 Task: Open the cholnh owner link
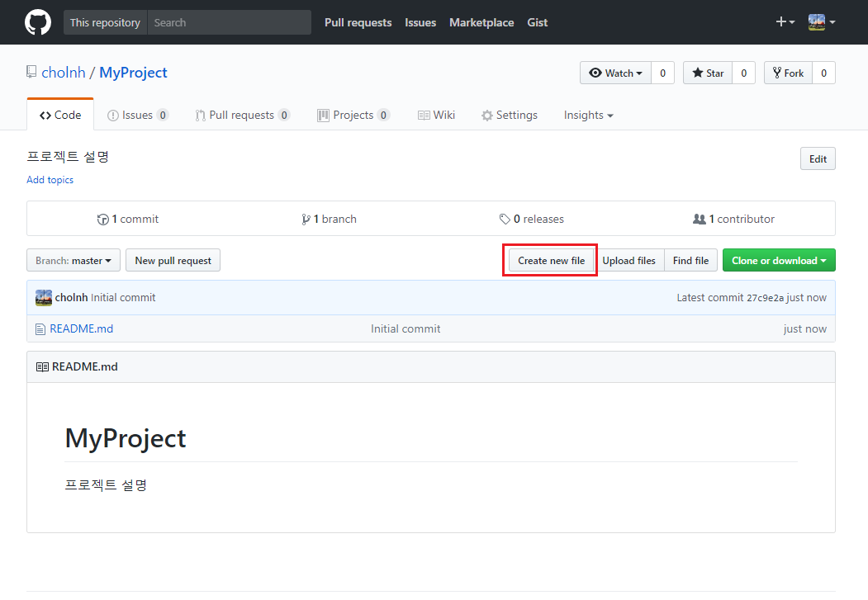coord(64,73)
